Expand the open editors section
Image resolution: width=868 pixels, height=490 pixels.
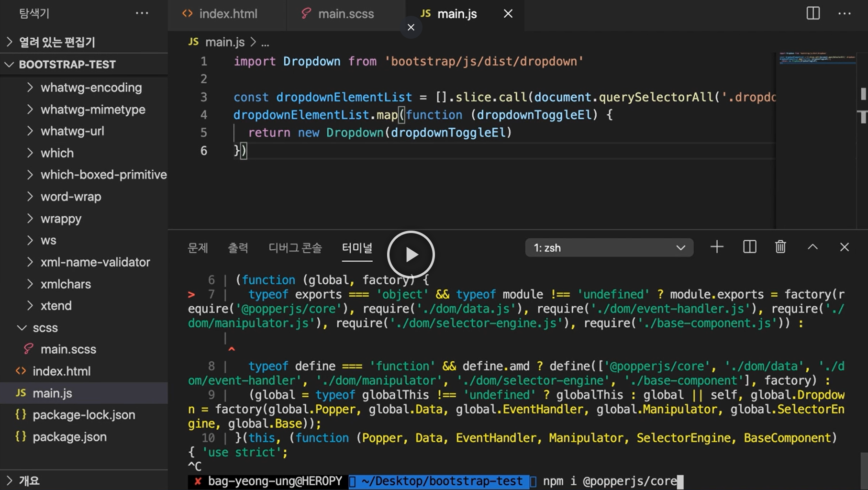(84, 42)
